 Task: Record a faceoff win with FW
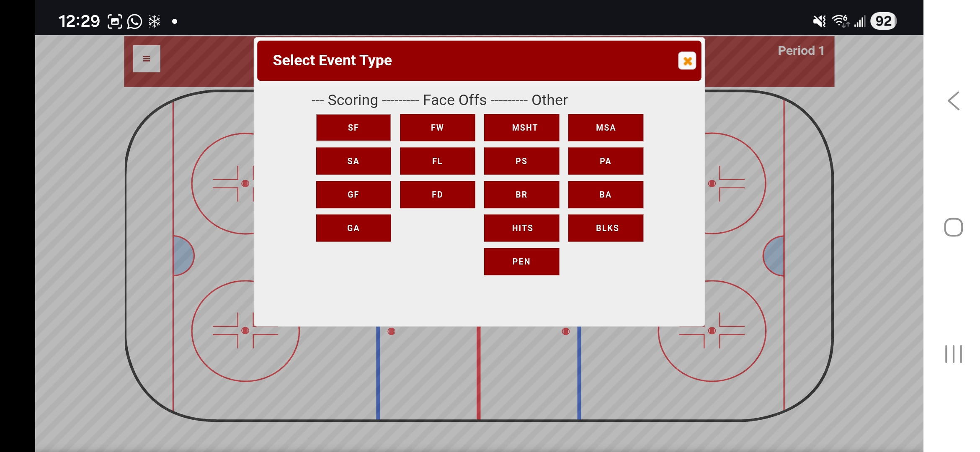(x=437, y=127)
